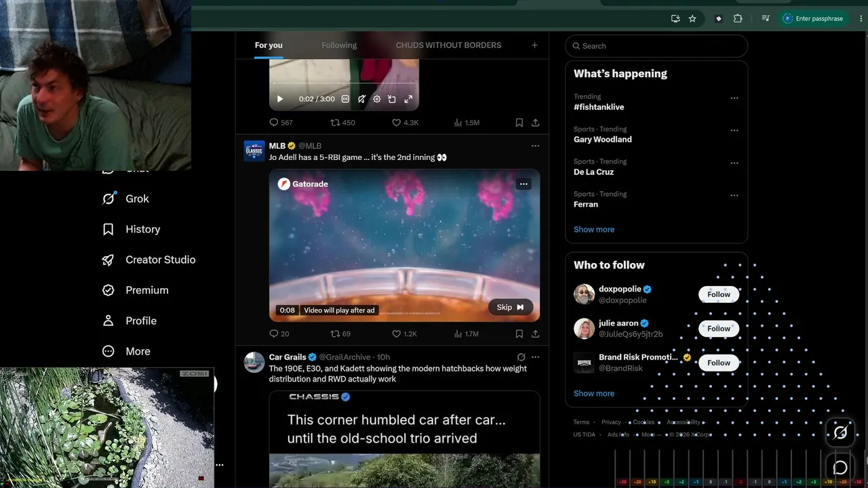Click the Chrome install app icon

coord(675,19)
